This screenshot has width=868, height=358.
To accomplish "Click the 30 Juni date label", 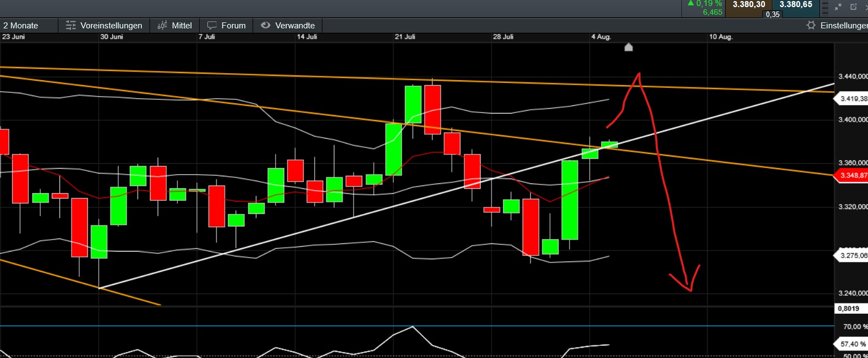I will 111,37.
